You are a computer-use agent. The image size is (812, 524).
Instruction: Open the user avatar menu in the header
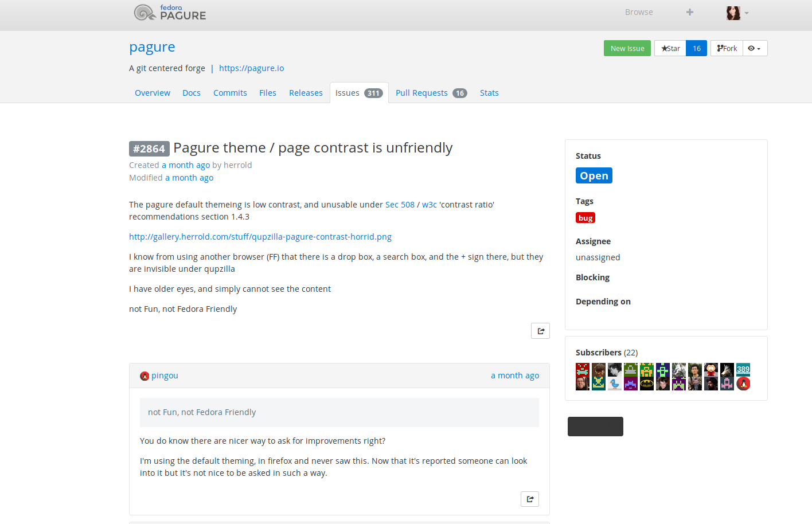point(737,13)
